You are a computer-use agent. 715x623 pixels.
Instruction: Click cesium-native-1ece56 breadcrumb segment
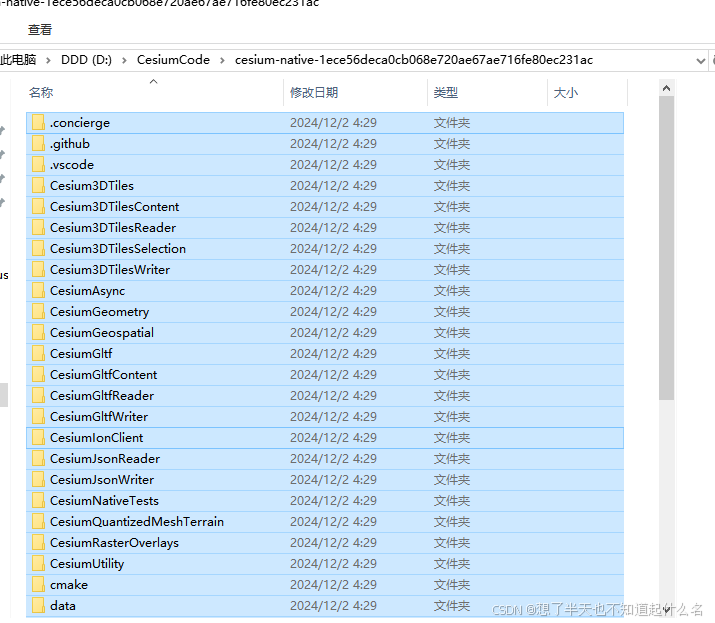coord(414,60)
